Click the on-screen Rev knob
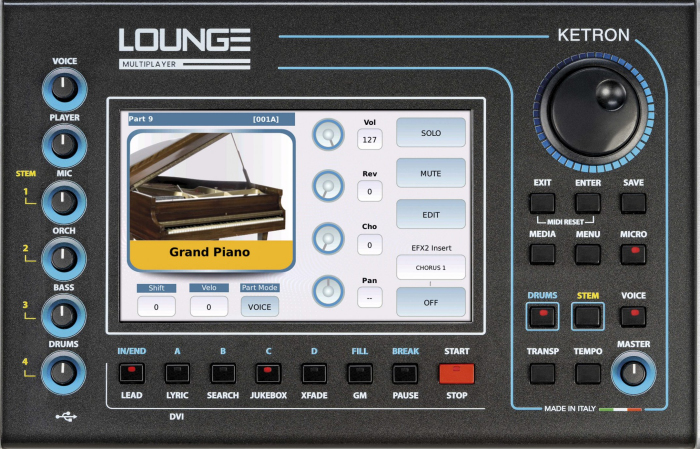This screenshot has height=449, width=700. (x=328, y=186)
